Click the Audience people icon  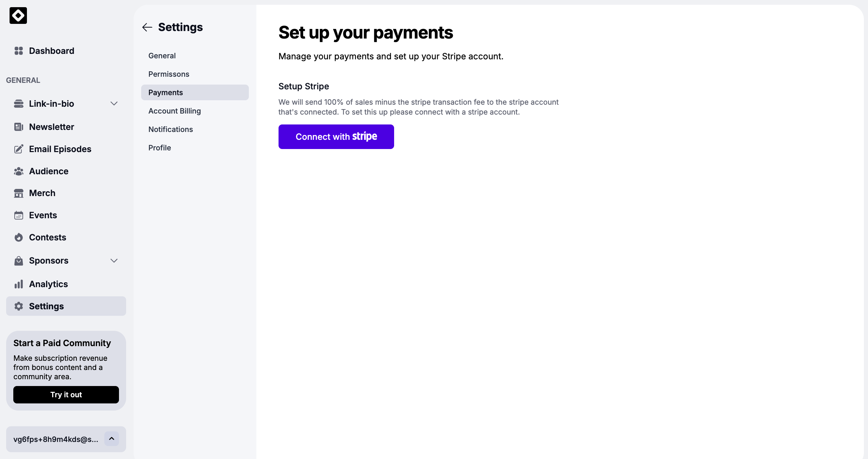pos(19,171)
